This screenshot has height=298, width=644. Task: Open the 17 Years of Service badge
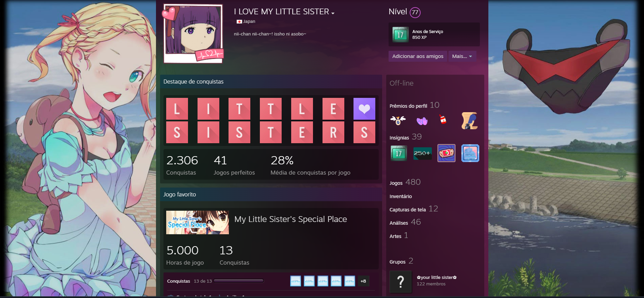click(398, 153)
